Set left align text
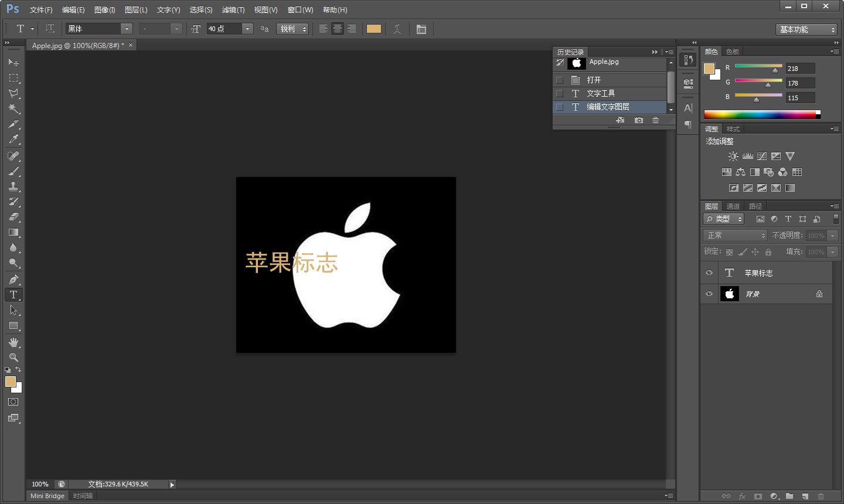This screenshot has height=504, width=844. pyautogui.click(x=323, y=29)
